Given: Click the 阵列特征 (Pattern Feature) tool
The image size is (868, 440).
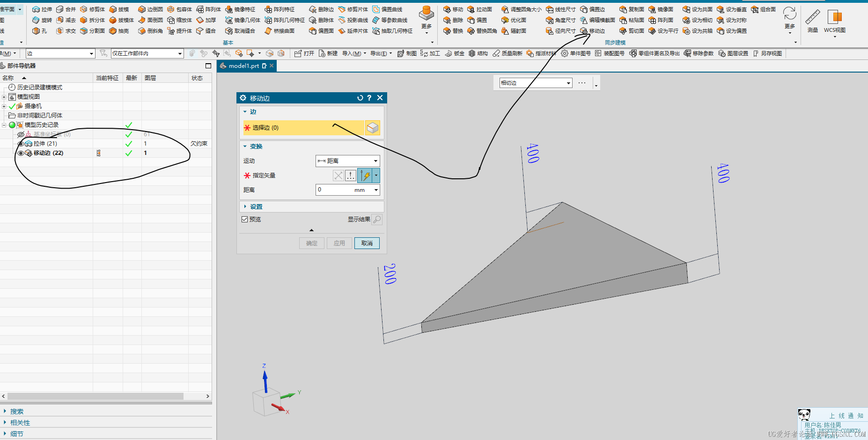Looking at the screenshot, I should coord(280,9).
